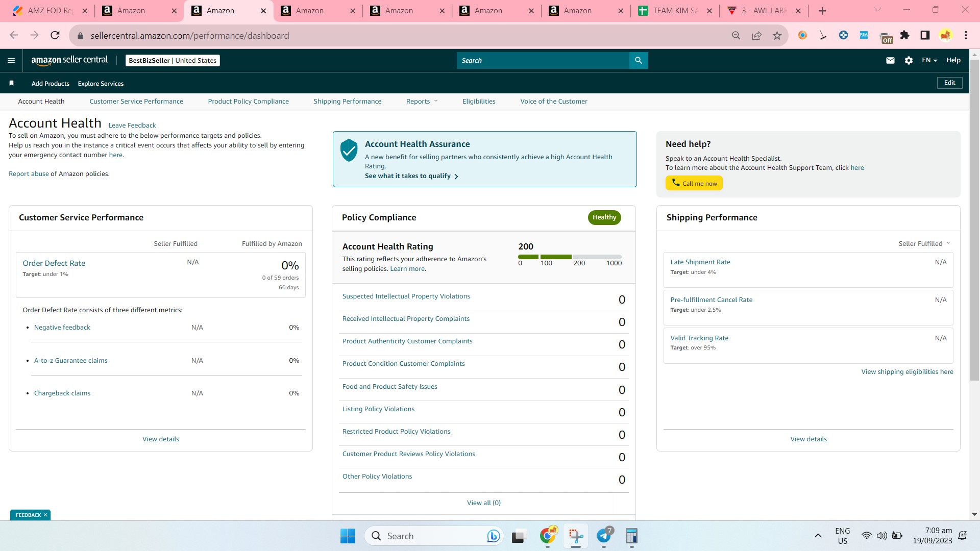The width and height of the screenshot is (980, 551).
Task: Reload the page with refresh icon
Action: (55, 35)
